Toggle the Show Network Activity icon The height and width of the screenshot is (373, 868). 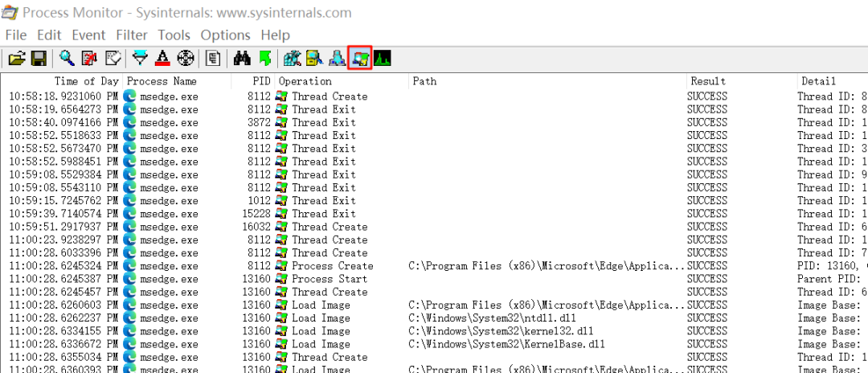[337, 58]
